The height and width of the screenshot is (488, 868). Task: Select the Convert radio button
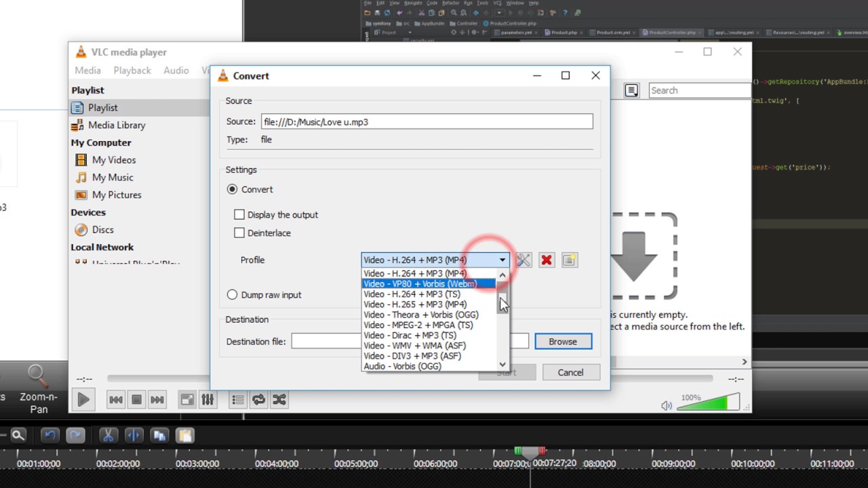(x=233, y=190)
